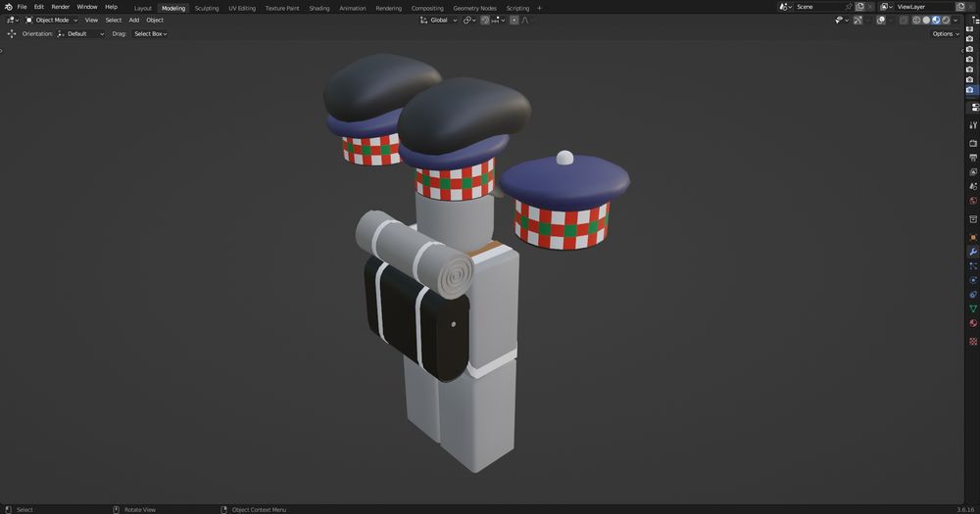Viewport: 980px width, 514px height.
Task: Open the Material properties tab icon
Action: pyautogui.click(x=973, y=323)
